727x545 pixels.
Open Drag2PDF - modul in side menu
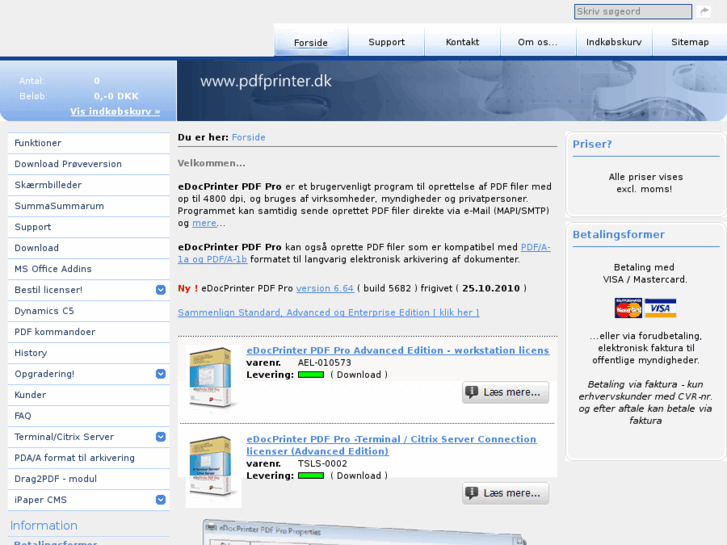(x=89, y=479)
